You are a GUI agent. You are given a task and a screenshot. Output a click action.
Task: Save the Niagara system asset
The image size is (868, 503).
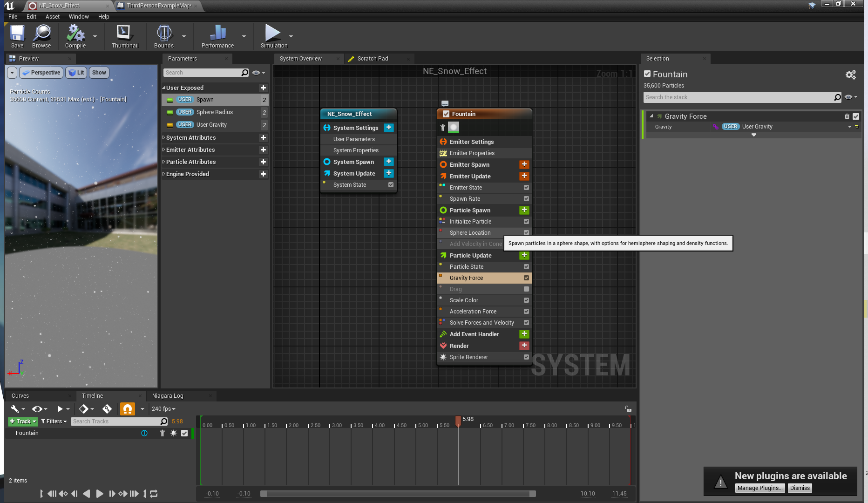pyautogui.click(x=17, y=36)
